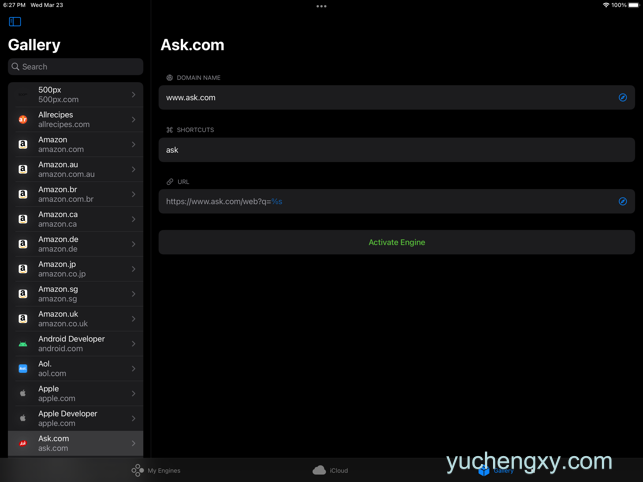Click the multitasking three-dots indicator
643x482 pixels.
pyautogui.click(x=322, y=6)
